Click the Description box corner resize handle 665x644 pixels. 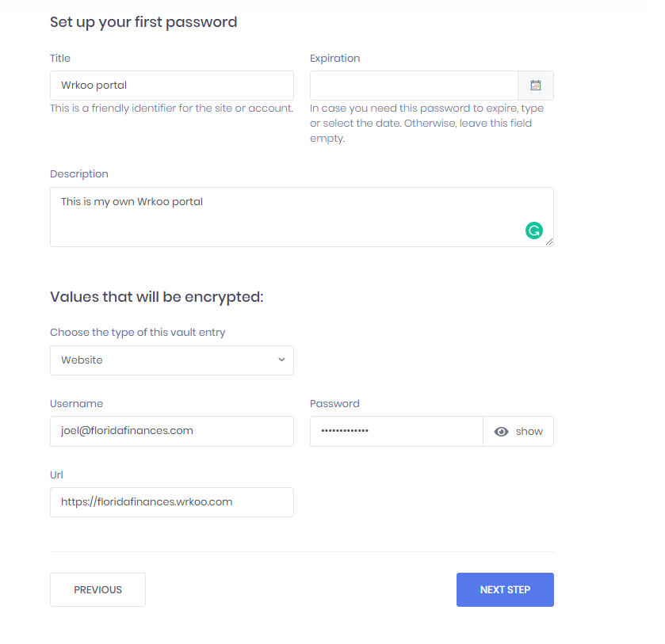click(x=549, y=242)
